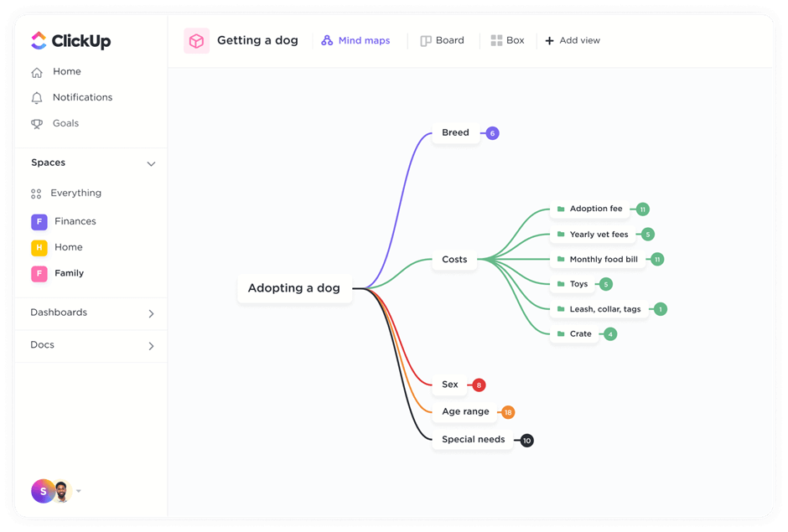Viewport: 788px width, 532px height.
Task: Open the Finances space icon
Action: click(39, 222)
